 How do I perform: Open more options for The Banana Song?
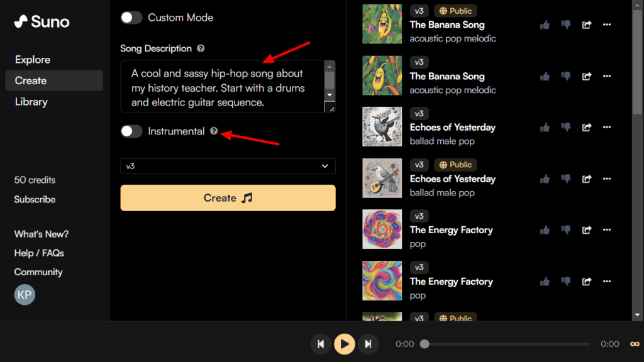point(606,25)
